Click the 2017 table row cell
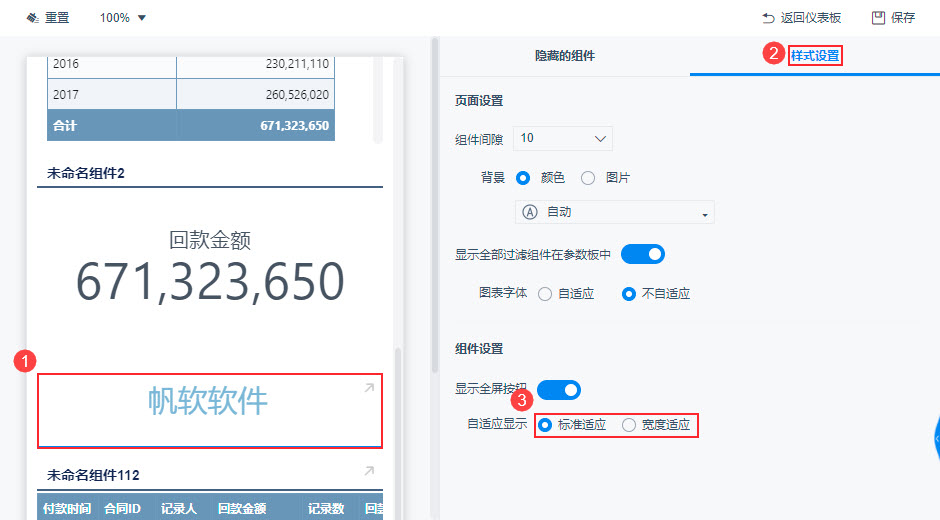The height and width of the screenshot is (520, 940). (x=112, y=94)
